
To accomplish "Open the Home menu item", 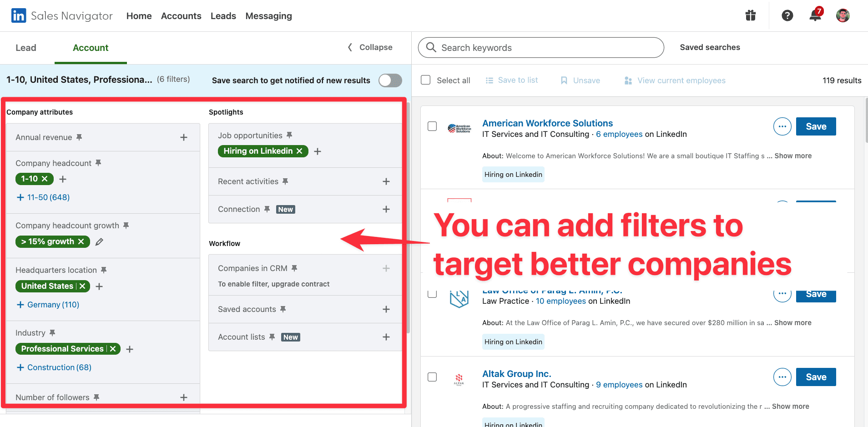I will (139, 16).
